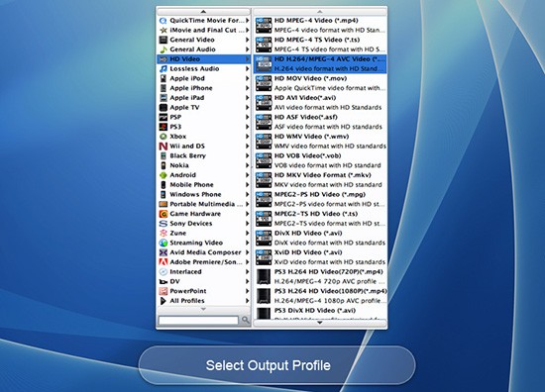Click the PSP category icon
This screenshot has width=545, height=392.
pyautogui.click(x=163, y=117)
